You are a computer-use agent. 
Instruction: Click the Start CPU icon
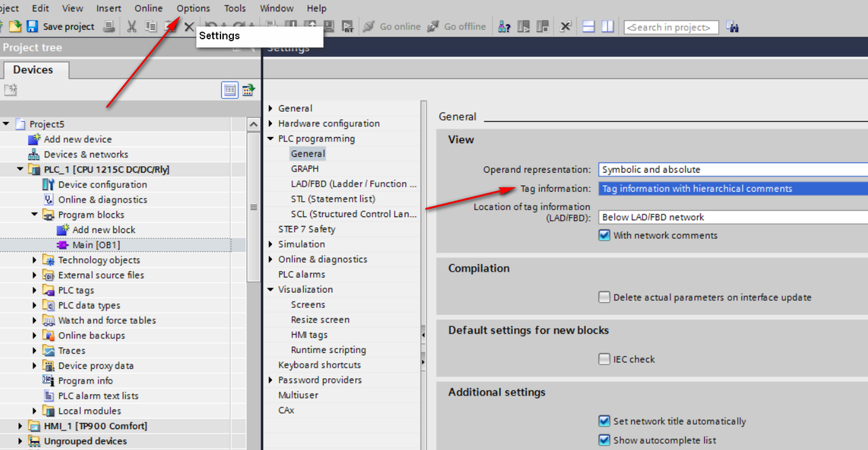coord(524,26)
